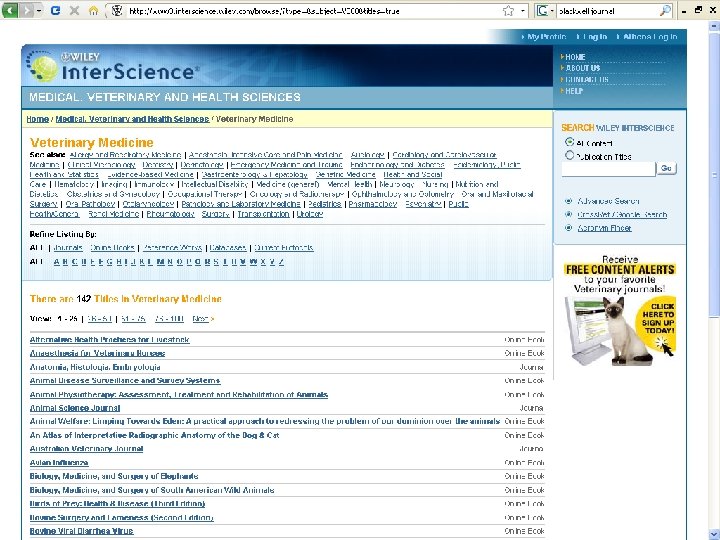The height and width of the screenshot is (540, 720).
Task: Open Birds of Prey: Health & Disease
Action: [x=117, y=504]
